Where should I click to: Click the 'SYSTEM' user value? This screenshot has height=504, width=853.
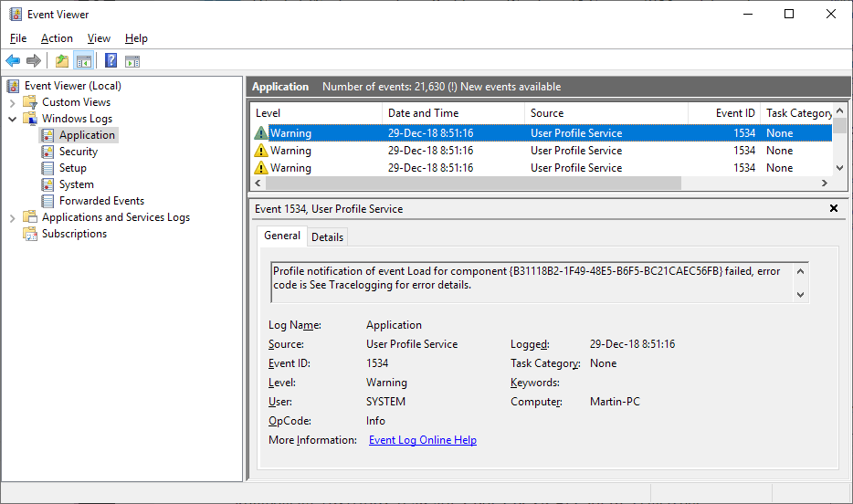385,402
